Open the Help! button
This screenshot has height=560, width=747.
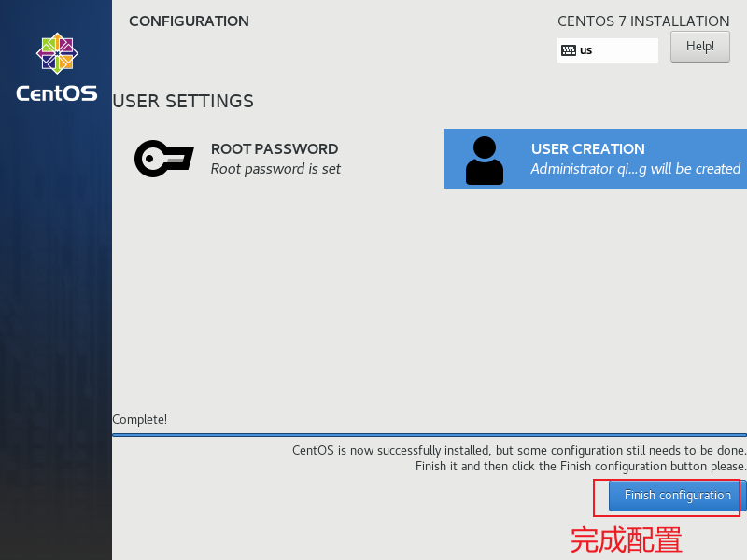pyautogui.click(x=699, y=47)
